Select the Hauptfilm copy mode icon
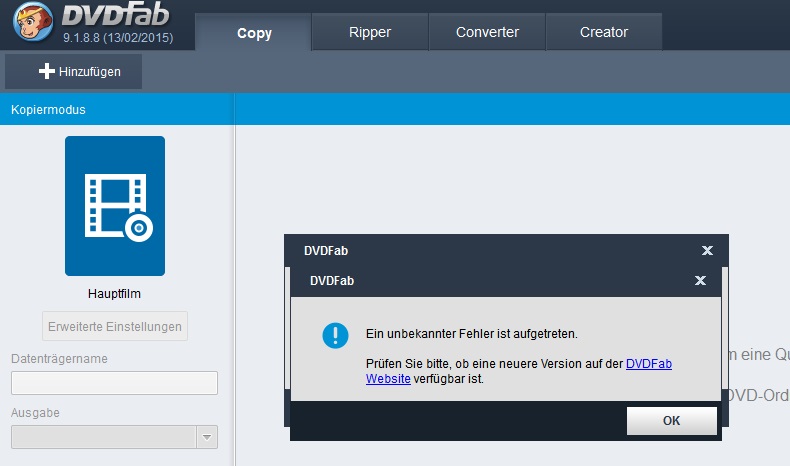The image size is (790, 466). click(115, 206)
